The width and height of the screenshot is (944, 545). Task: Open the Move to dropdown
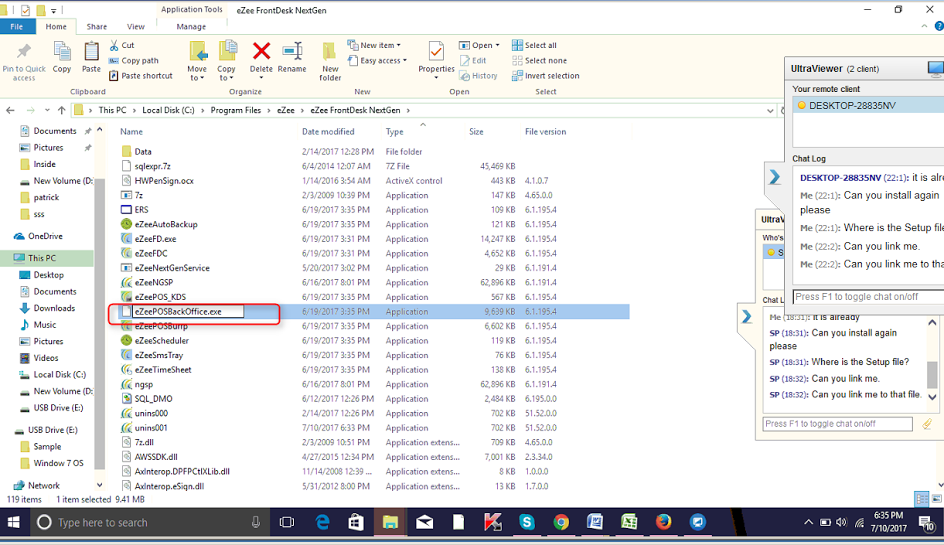(197, 73)
